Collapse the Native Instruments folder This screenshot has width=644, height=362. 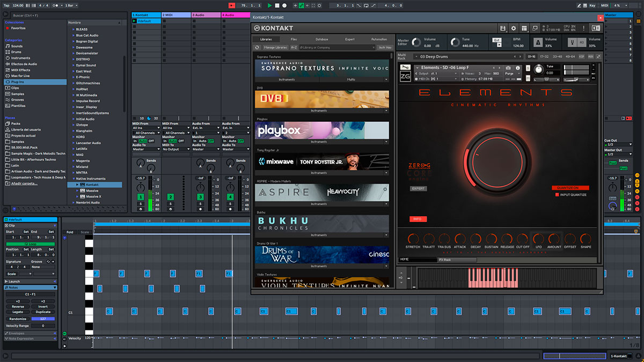pyautogui.click(x=74, y=179)
